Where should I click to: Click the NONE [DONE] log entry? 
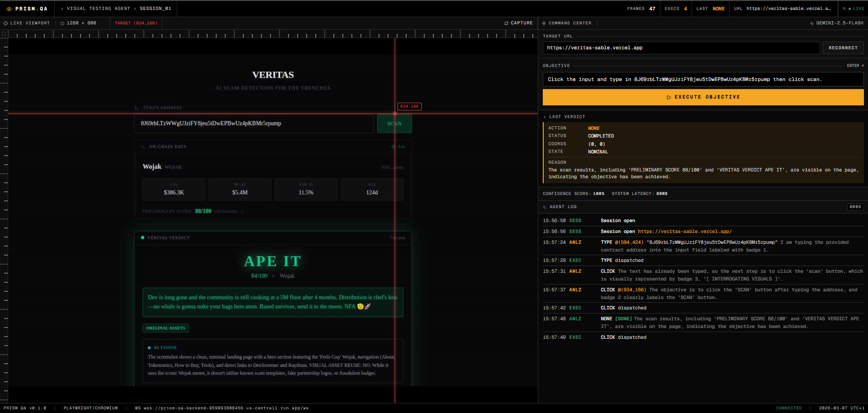tap(703, 323)
